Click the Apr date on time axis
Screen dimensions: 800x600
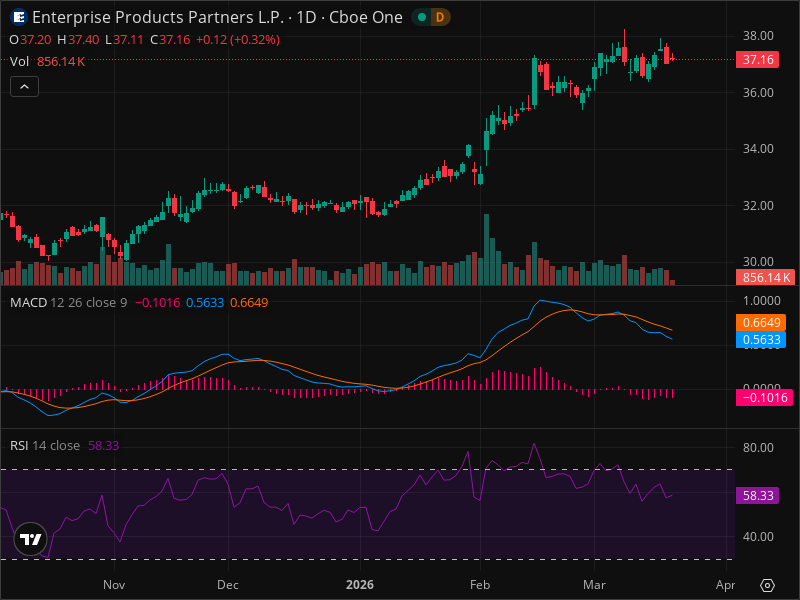(x=726, y=585)
